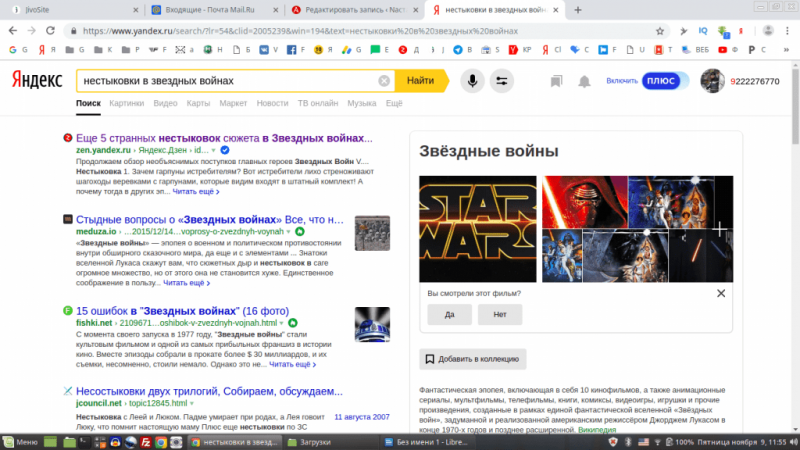
Task: Bookmark this page with the star icon
Action: point(660,31)
